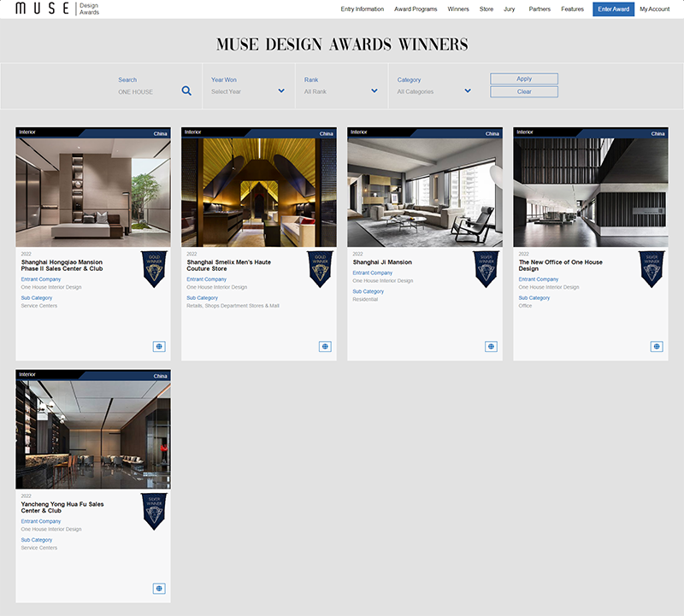
Task: Select Award Programs in navigation
Action: click(x=416, y=9)
